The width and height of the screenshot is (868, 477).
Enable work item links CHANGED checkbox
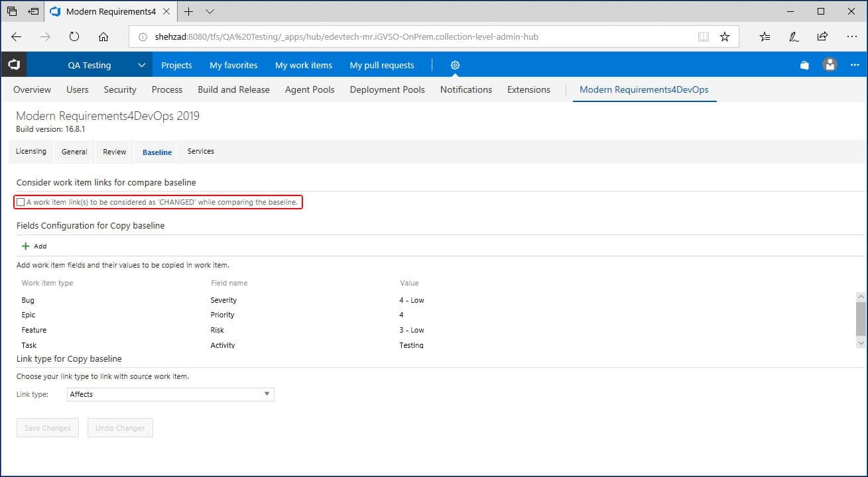click(x=21, y=202)
